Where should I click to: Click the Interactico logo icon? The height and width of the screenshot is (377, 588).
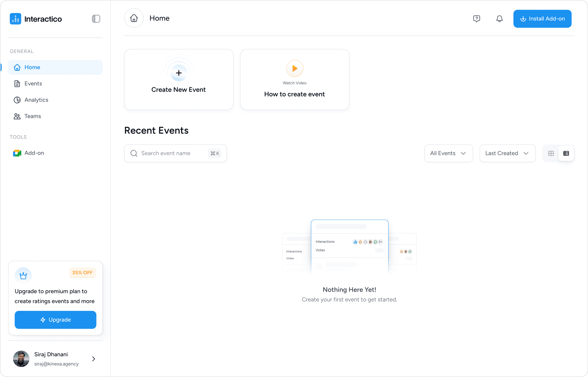[x=15, y=19]
